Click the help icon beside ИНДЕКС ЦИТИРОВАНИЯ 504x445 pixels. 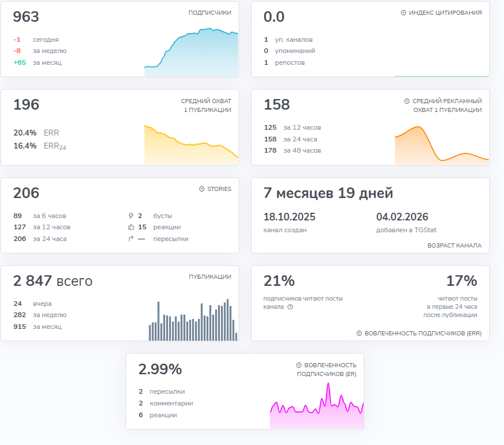(403, 13)
